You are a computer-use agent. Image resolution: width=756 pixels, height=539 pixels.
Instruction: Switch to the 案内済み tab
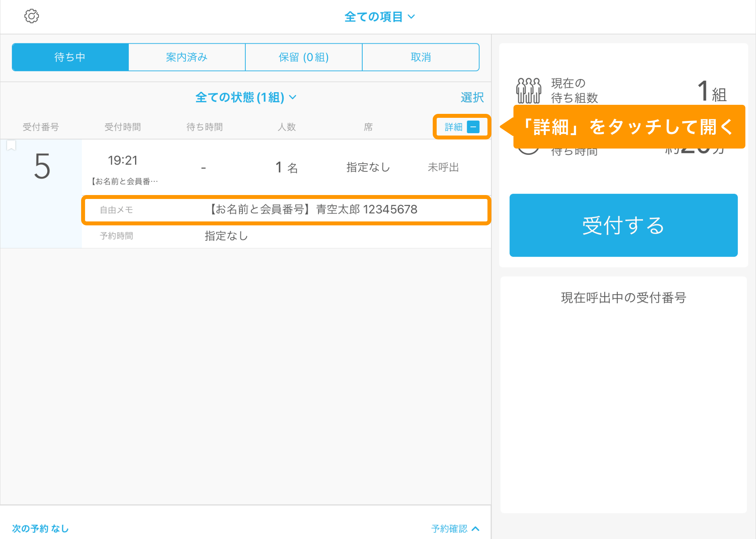(x=187, y=57)
